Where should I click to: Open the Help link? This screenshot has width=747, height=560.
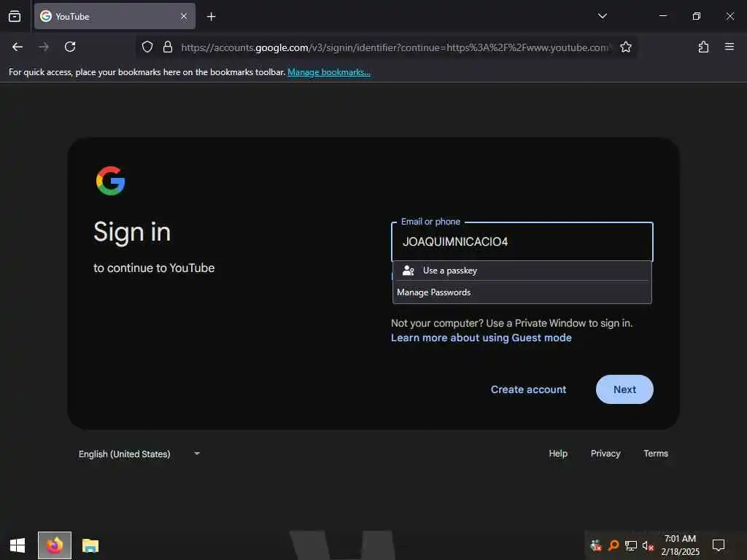point(558,454)
